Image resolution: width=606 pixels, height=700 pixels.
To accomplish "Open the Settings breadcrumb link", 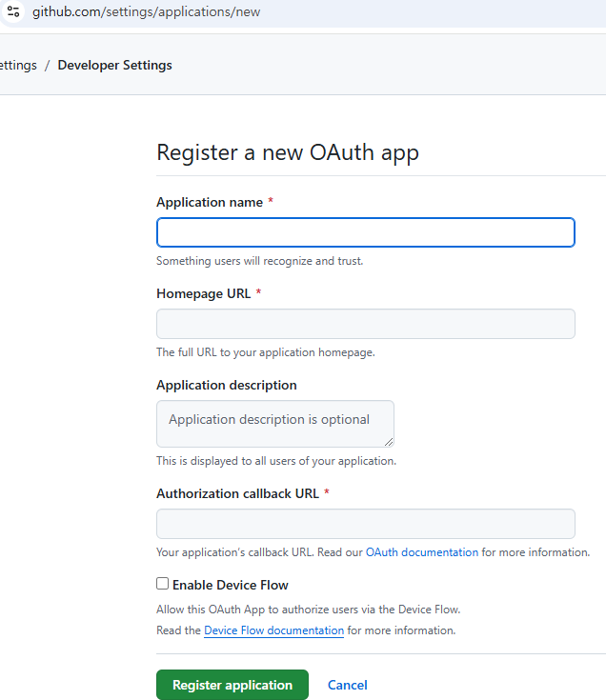I will [x=18, y=65].
